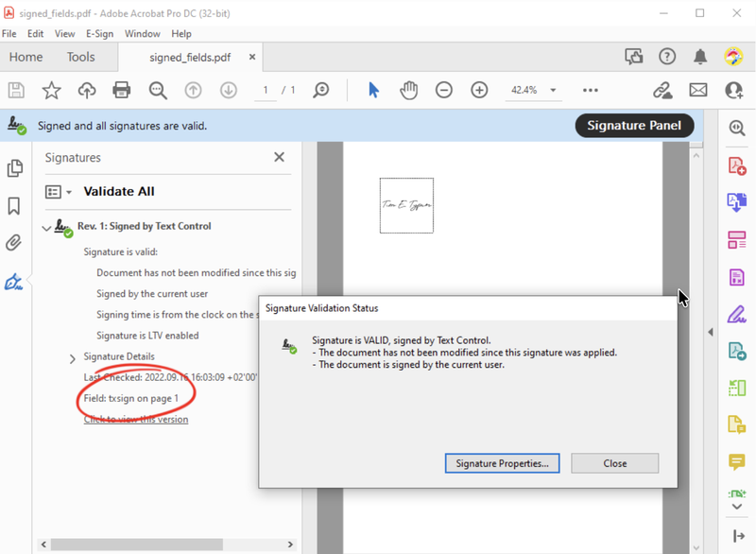The width and height of the screenshot is (756, 554).
Task: Open the Window menu
Action: pyautogui.click(x=143, y=34)
